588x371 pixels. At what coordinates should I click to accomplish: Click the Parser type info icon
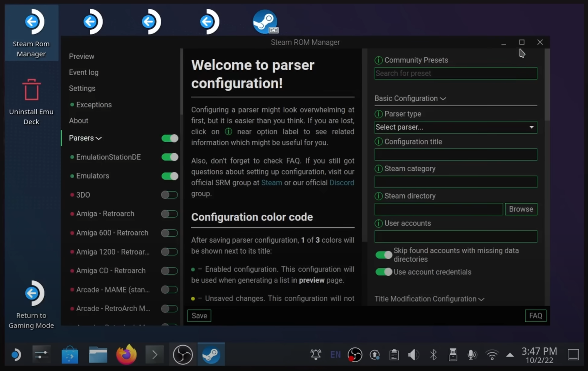[x=378, y=114]
